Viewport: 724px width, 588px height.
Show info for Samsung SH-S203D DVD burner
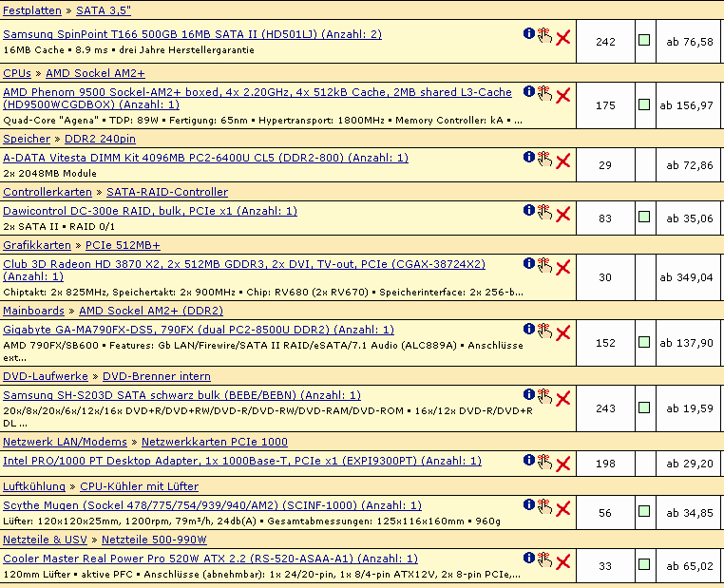click(x=528, y=394)
